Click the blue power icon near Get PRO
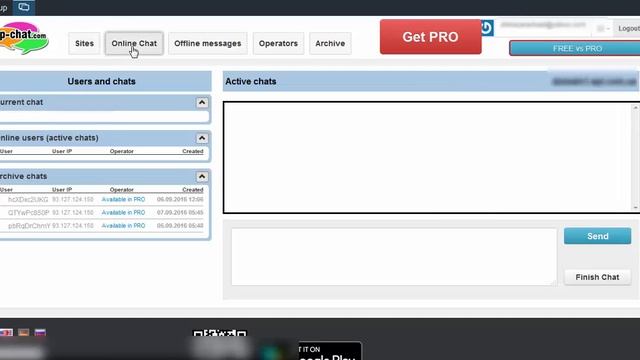 click(x=487, y=28)
